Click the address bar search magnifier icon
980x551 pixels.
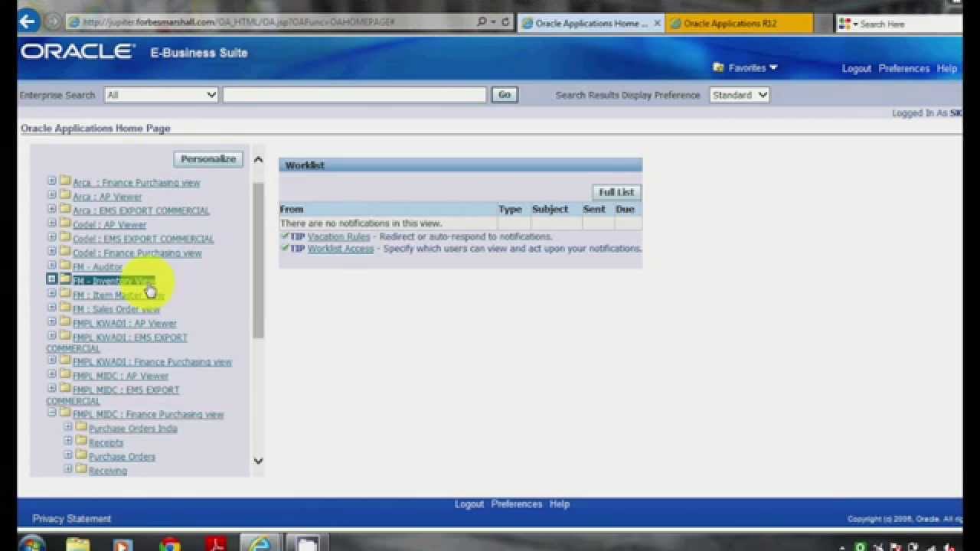coord(482,22)
